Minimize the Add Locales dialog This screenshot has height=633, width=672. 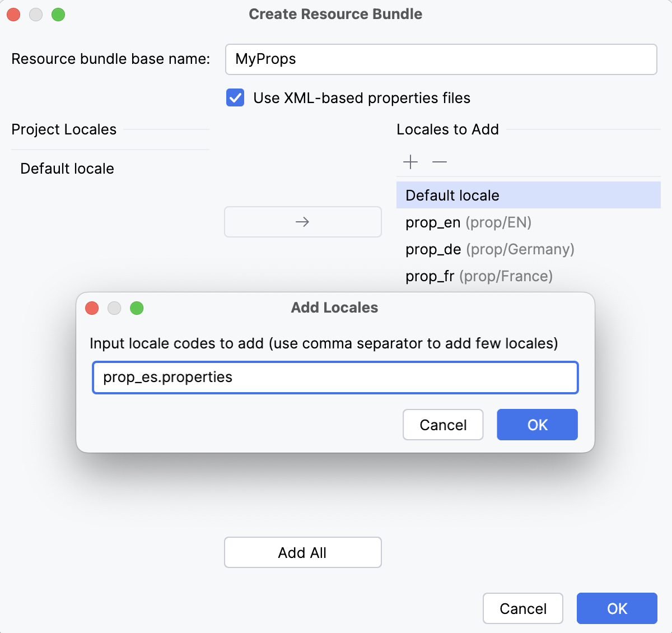[114, 308]
